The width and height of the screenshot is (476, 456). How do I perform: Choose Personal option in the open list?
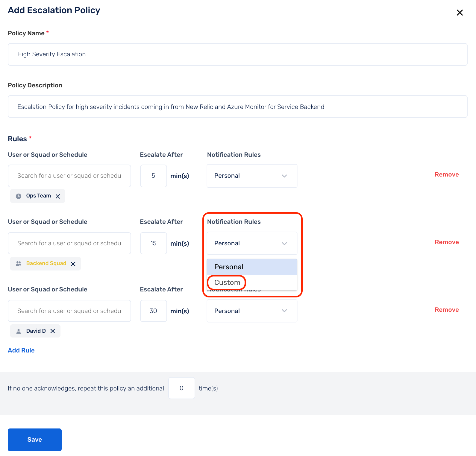(x=229, y=267)
